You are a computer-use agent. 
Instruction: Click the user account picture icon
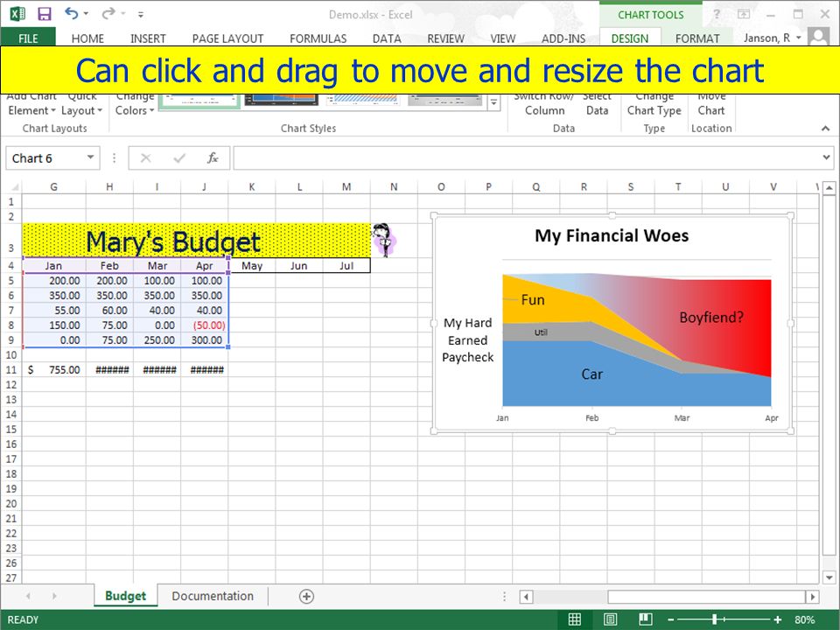(x=819, y=37)
